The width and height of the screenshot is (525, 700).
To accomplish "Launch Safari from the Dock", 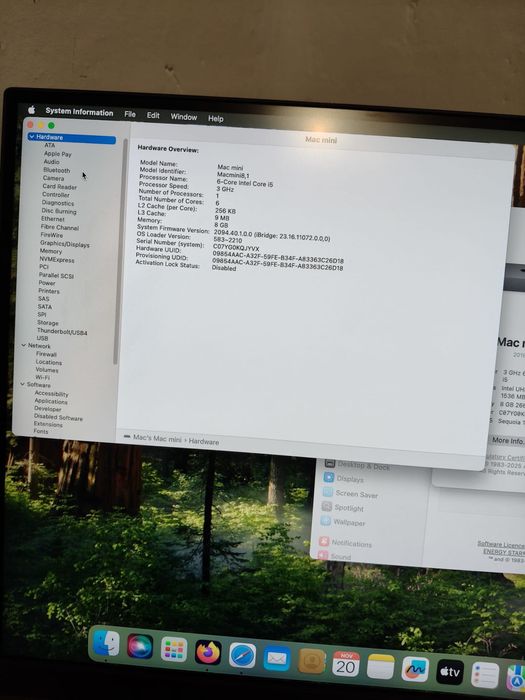I will [242, 656].
